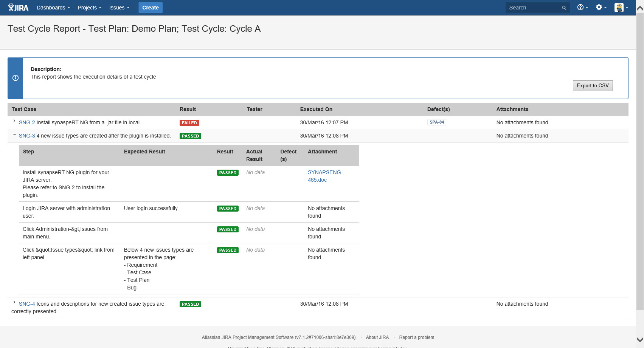Collapse the SNG-3 test case row

[x=14, y=135]
